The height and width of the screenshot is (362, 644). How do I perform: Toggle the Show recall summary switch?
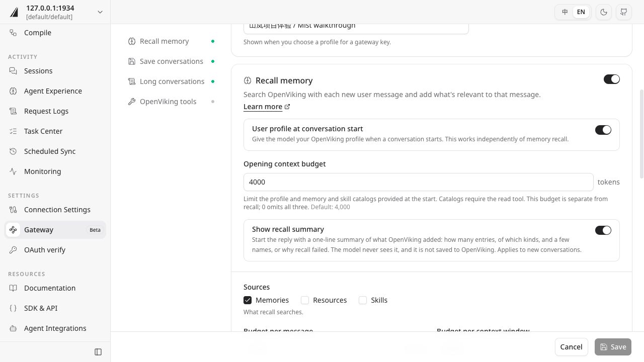603,230
